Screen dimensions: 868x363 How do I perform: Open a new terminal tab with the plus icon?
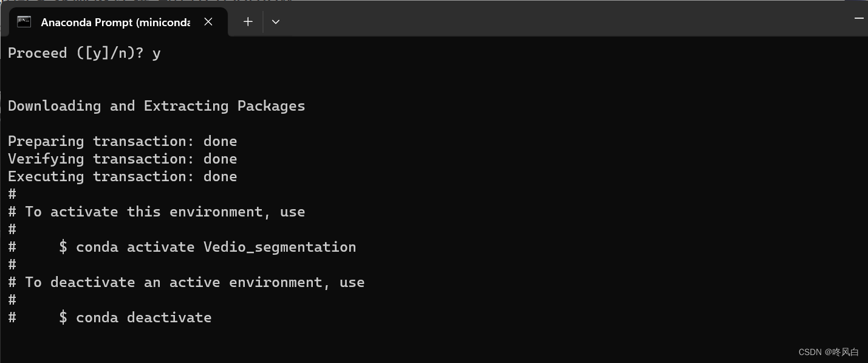248,21
